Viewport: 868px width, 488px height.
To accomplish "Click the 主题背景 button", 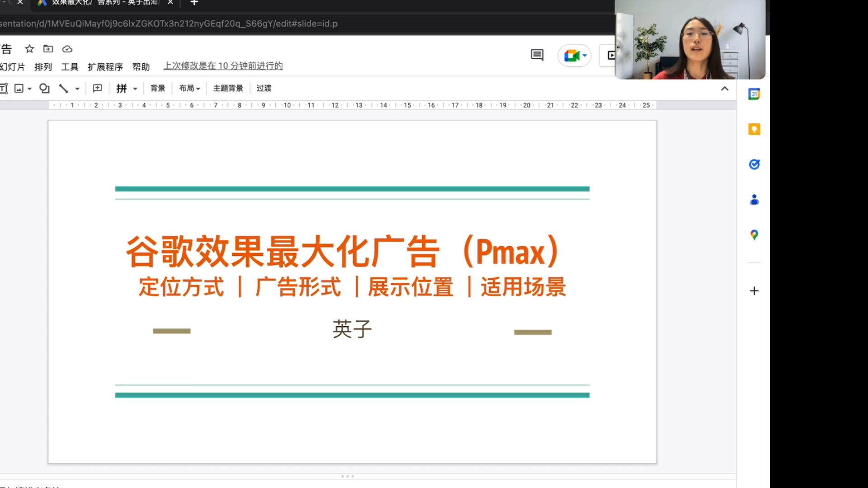I will (228, 88).
